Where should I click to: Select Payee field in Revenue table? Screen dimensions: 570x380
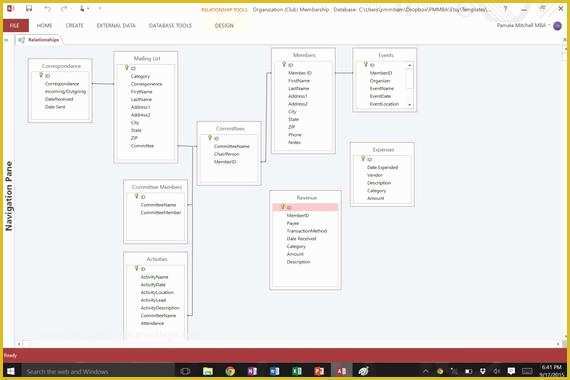pyautogui.click(x=293, y=223)
